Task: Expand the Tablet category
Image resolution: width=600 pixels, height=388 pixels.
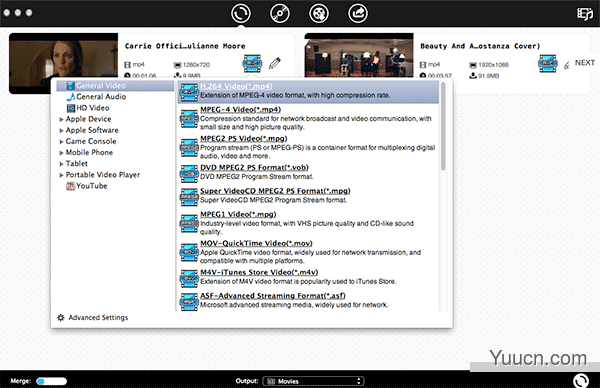Action: [x=61, y=164]
